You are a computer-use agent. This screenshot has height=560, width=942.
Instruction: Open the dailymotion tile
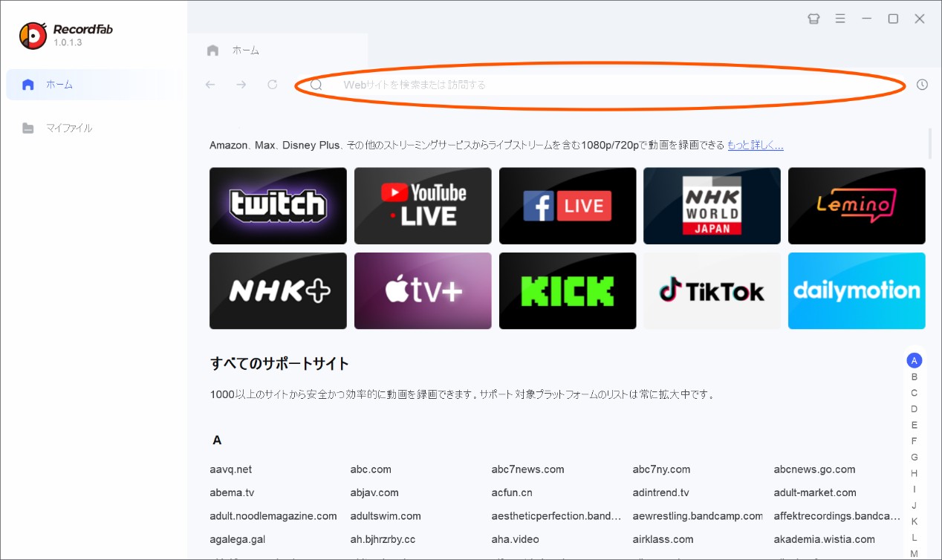pos(857,290)
